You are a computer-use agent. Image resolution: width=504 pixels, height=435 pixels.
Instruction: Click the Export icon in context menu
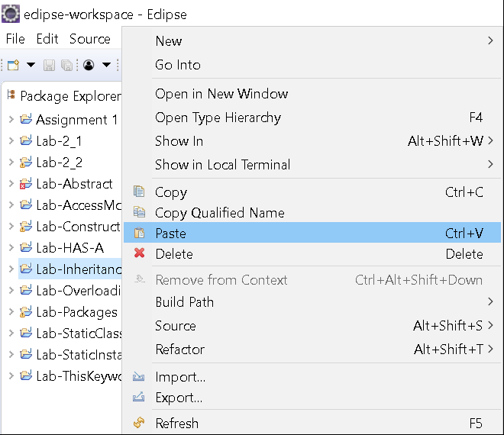tap(138, 397)
